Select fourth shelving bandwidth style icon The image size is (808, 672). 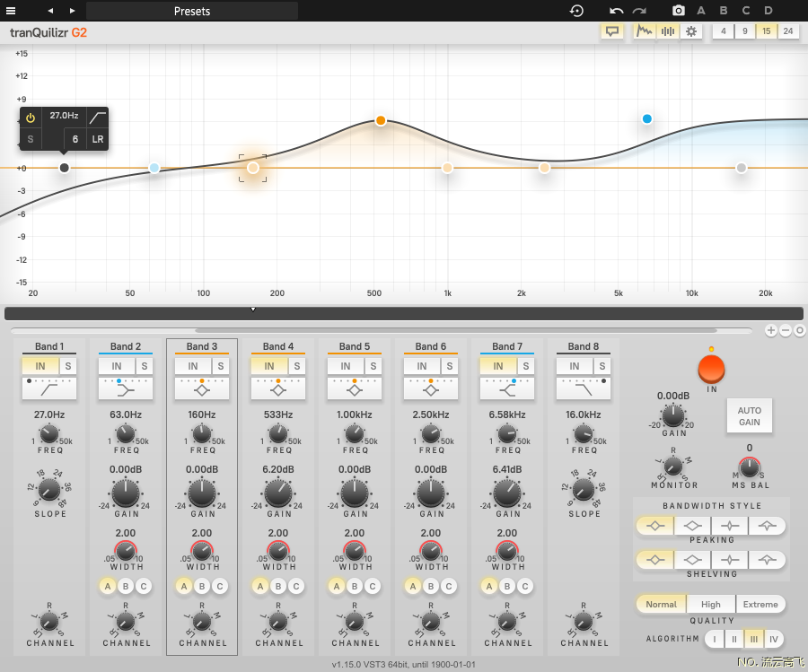[x=768, y=560]
